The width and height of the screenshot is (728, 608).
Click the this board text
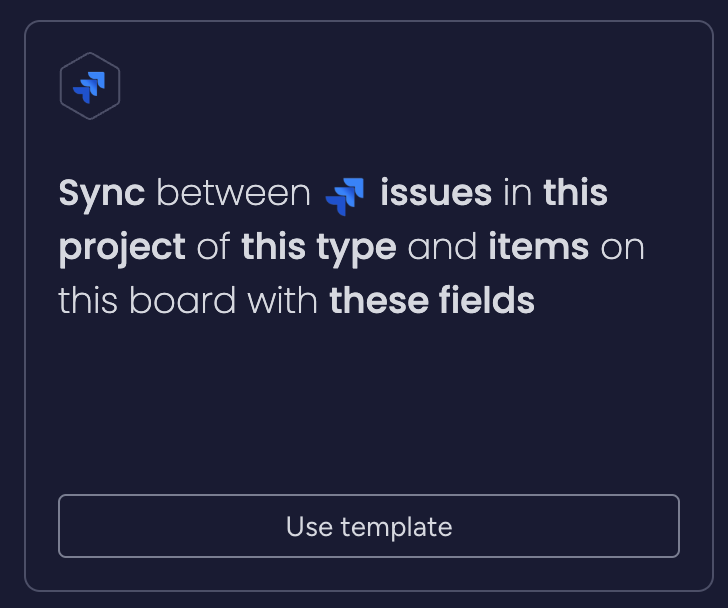147,300
